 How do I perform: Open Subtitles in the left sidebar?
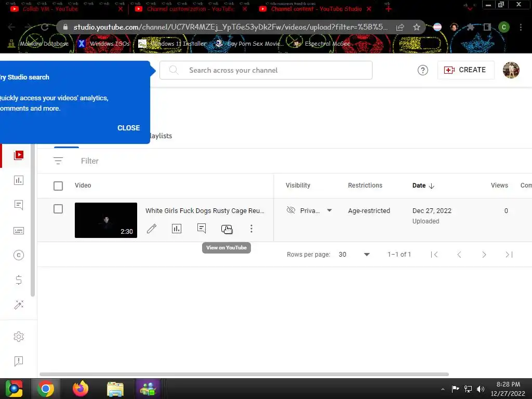tap(19, 231)
